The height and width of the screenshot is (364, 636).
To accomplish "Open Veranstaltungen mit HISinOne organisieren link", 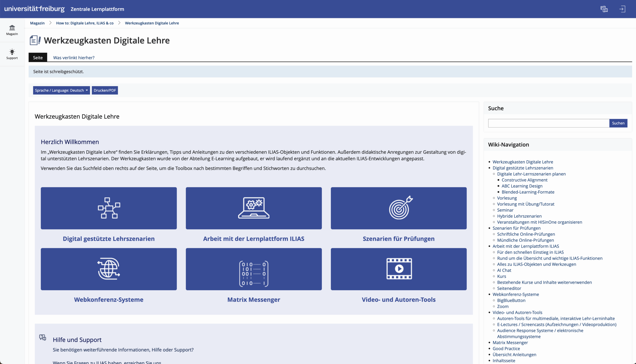I will click(x=540, y=222).
